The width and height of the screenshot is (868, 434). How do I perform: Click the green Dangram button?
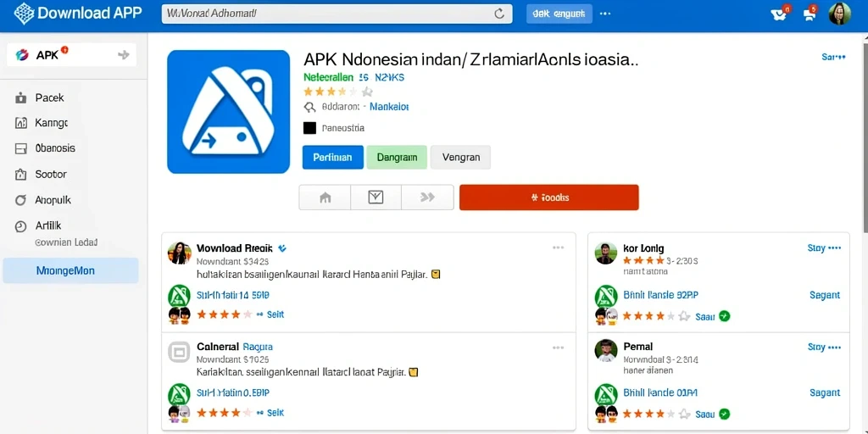pyautogui.click(x=397, y=157)
